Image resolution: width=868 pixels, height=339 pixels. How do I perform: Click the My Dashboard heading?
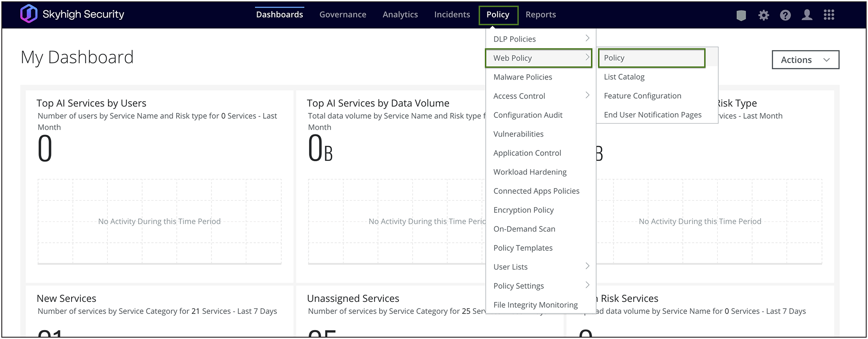(77, 57)
